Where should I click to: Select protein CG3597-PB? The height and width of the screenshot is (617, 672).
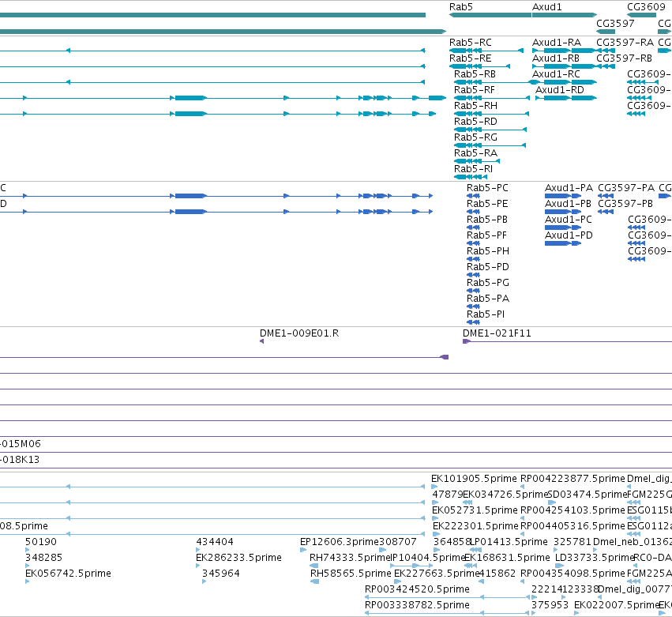click(625, 204)
